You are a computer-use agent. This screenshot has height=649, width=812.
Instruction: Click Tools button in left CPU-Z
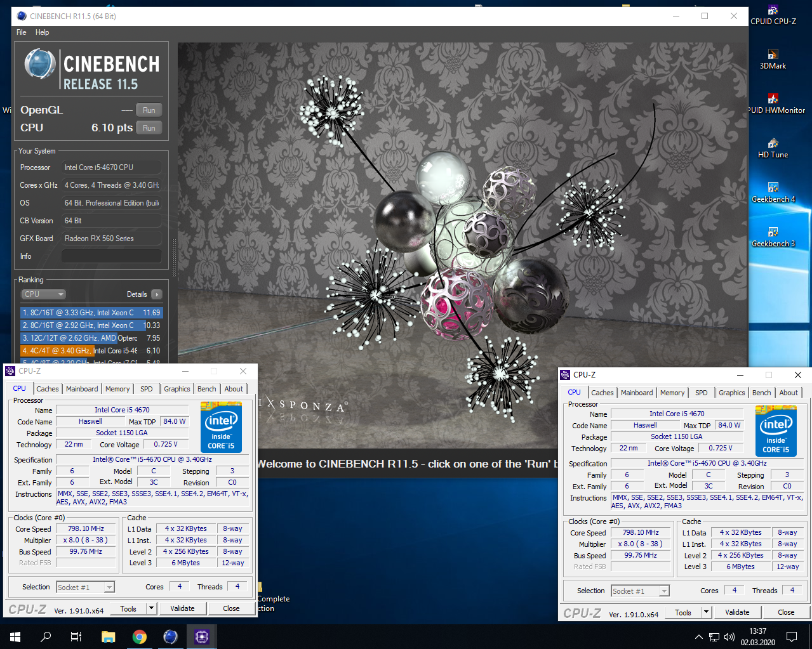point(128,608)
